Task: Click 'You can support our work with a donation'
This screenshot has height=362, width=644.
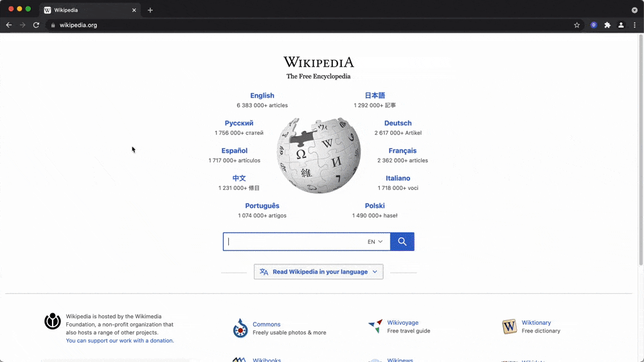Action: click(120, 341)
